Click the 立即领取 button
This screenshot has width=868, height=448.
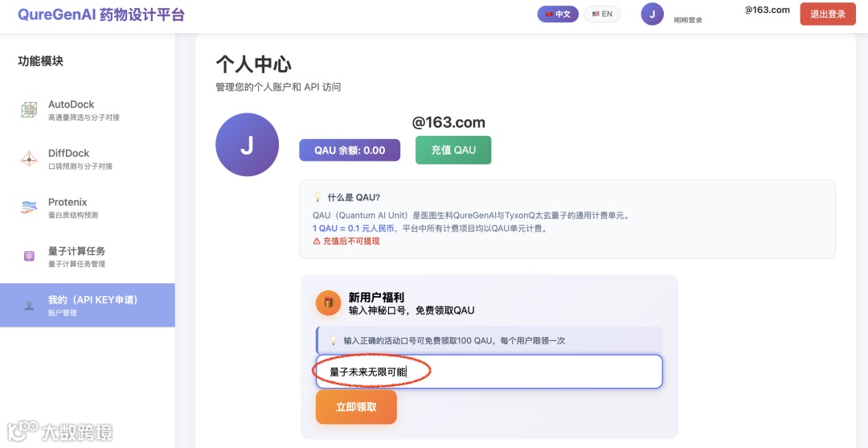click(357, 407)
